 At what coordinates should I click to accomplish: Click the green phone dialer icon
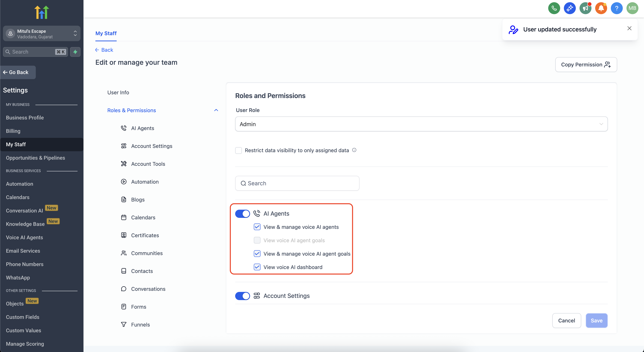(x=554, y=8)
